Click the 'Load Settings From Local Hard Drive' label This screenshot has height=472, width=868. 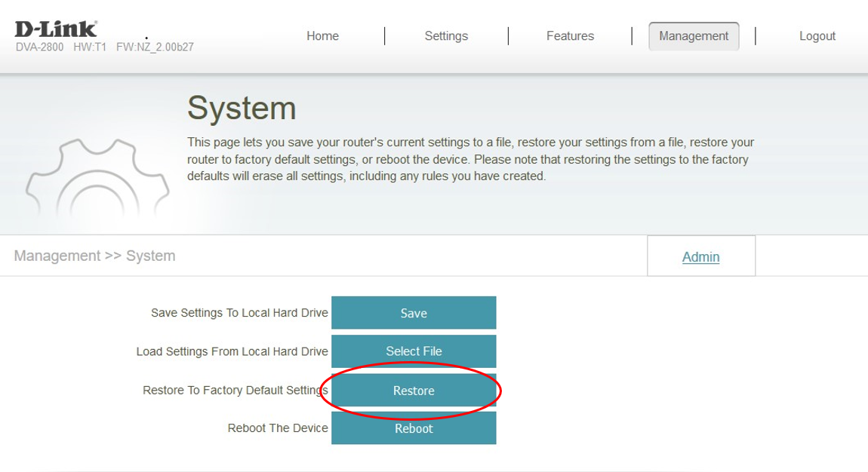click(x=232, y=351)
